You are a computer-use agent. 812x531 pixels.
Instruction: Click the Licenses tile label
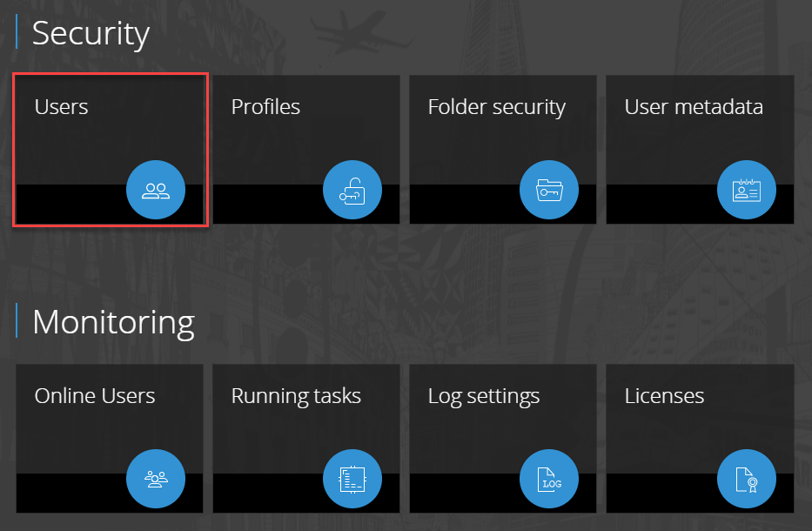tap(664, 396)
